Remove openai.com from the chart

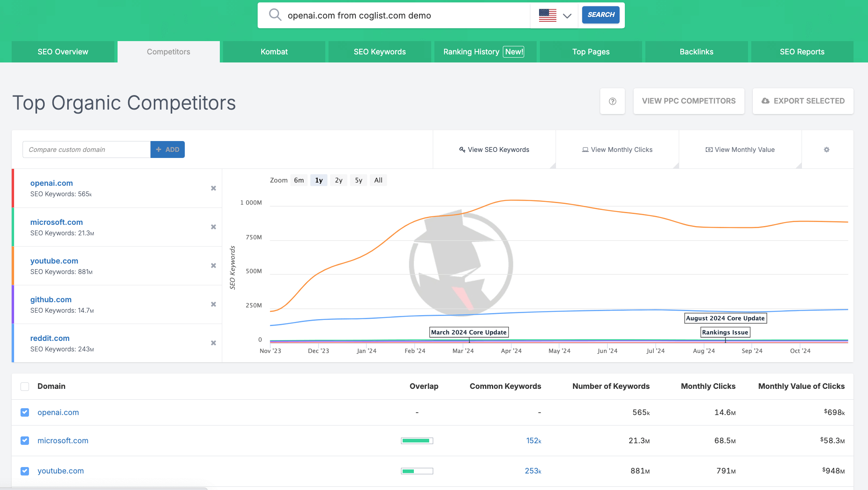coord(213,188)
